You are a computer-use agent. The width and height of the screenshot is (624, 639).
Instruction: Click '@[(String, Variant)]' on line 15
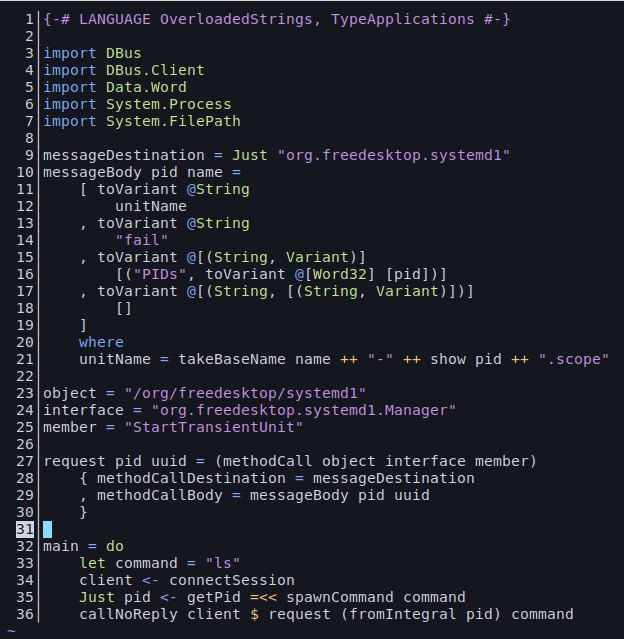[x=276, y=257]
